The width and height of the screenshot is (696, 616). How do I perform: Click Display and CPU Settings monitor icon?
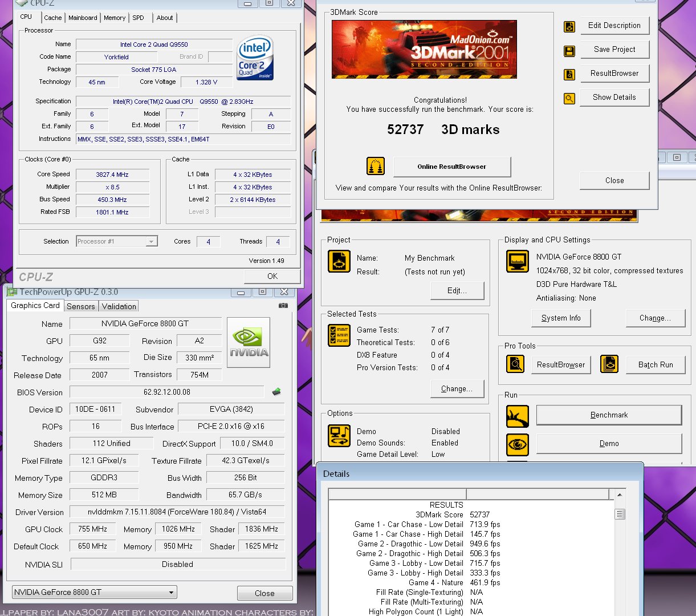pos(518,261)
